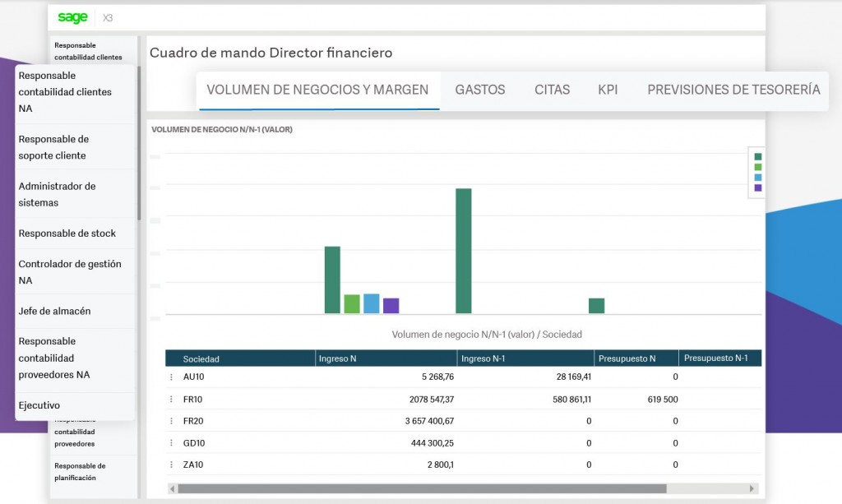Click the Sage logo
The image size is (842, 504).
[x=72, y=16]
